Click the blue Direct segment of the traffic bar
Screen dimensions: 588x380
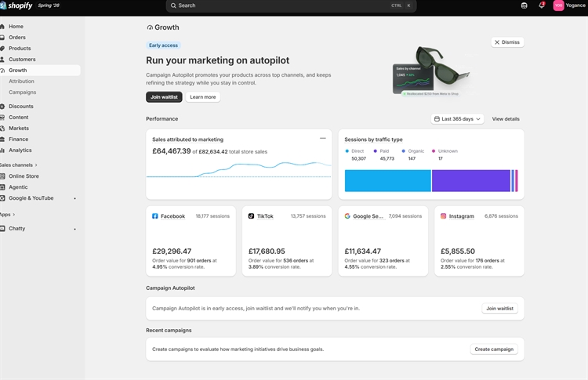pyautogui.click(x=388, y=181)
